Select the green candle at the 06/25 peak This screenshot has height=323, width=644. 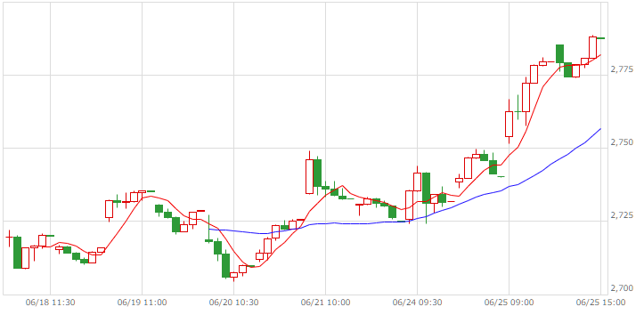click(559, 53)
